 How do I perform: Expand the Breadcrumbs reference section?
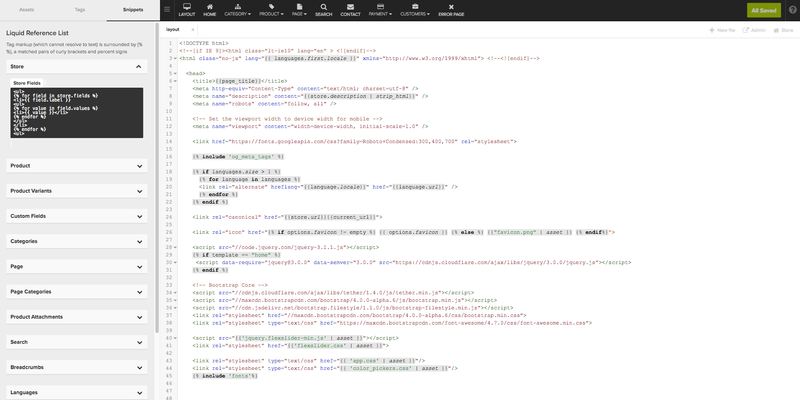pyautogui.click(x=77, y=367)
